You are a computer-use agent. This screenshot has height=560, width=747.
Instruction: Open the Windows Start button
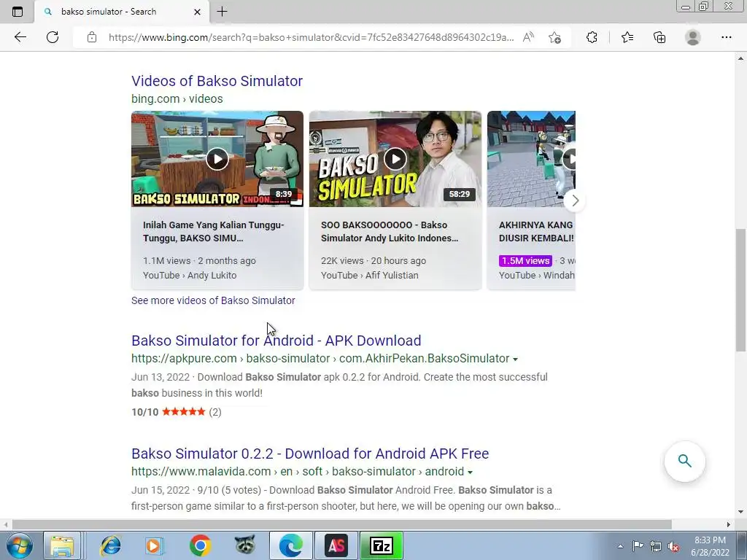tap(19, 545)
